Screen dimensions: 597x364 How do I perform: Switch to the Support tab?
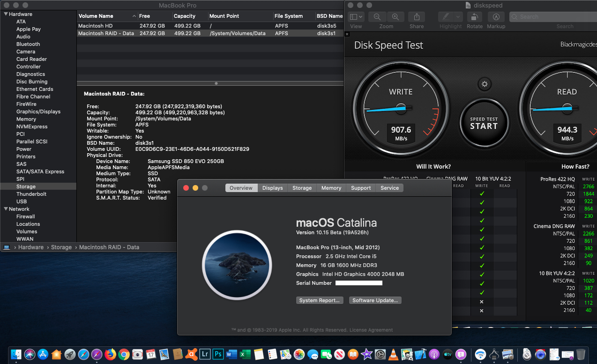(361, 188)
